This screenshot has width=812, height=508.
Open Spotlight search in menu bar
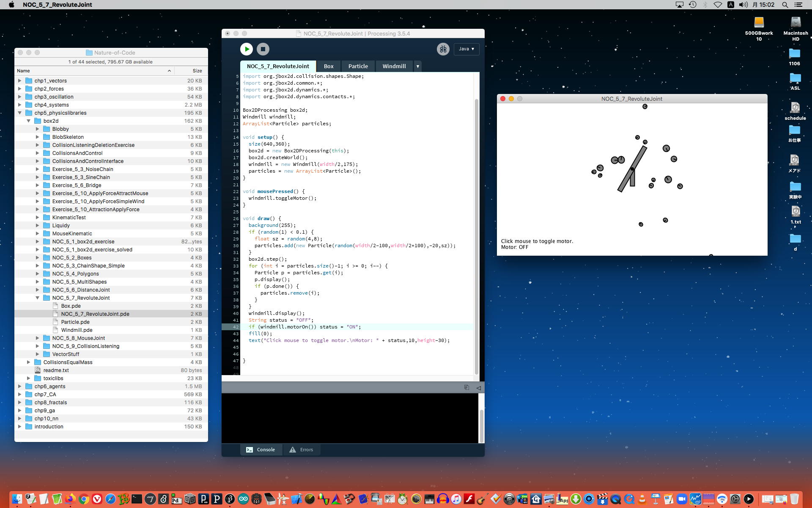[785, 5]
